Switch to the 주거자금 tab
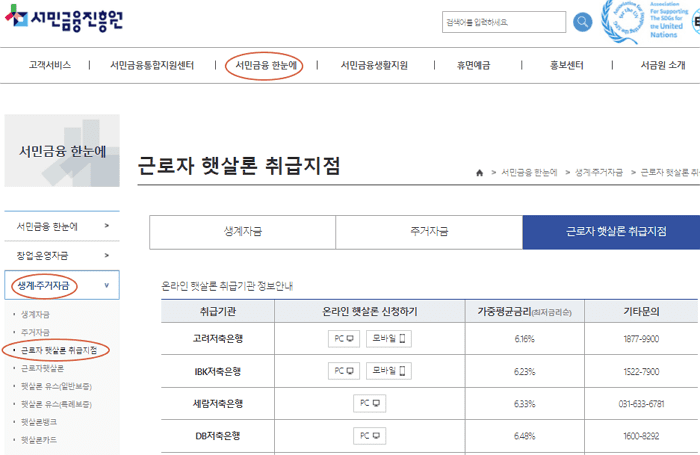700x455 pixels. (429, 232)
